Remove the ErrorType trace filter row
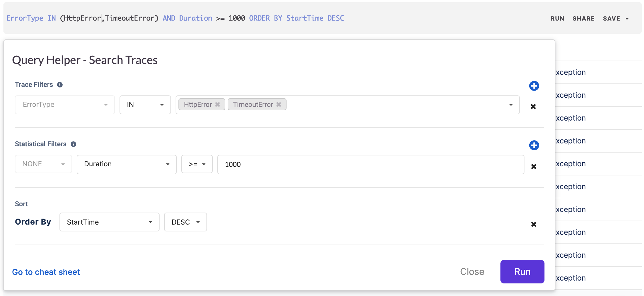644x296 pixels. (533, 107)
